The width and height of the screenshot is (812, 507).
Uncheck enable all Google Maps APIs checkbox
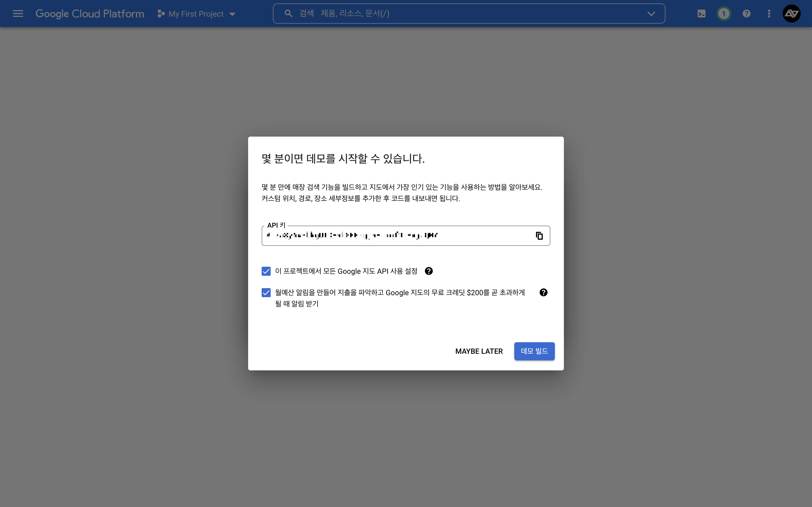[266, 271]
